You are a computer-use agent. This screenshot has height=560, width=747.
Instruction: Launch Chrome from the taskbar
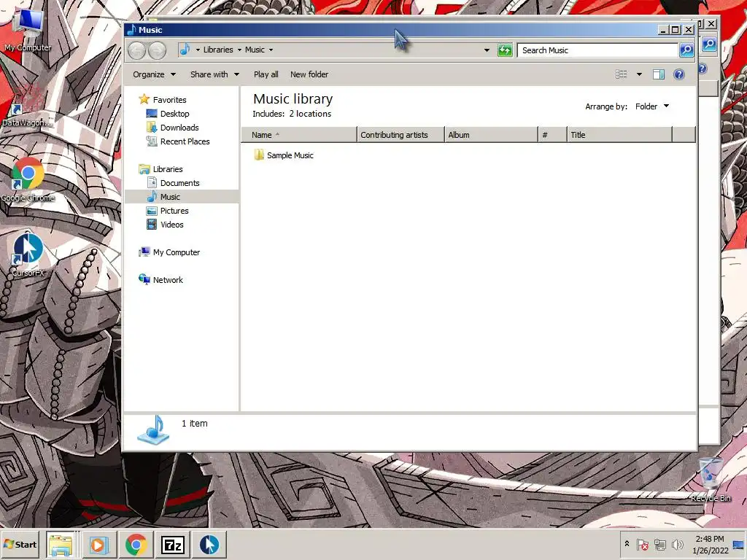136,545
